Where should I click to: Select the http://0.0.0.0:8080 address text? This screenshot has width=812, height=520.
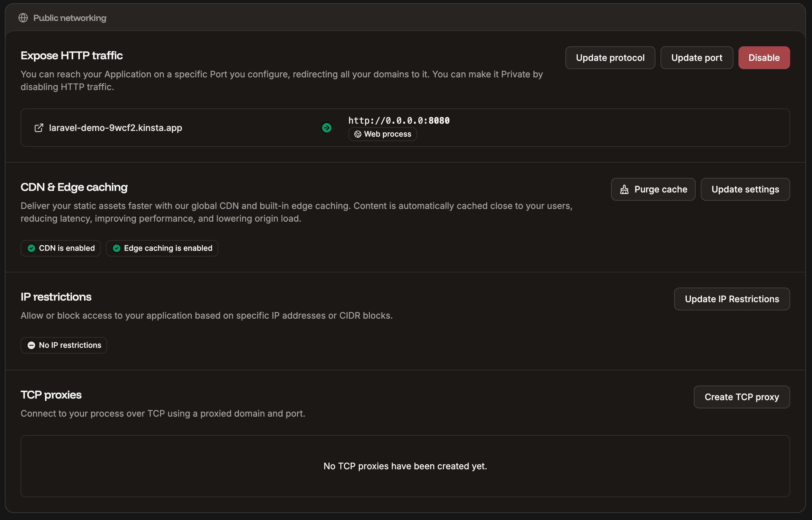point(399,120)
